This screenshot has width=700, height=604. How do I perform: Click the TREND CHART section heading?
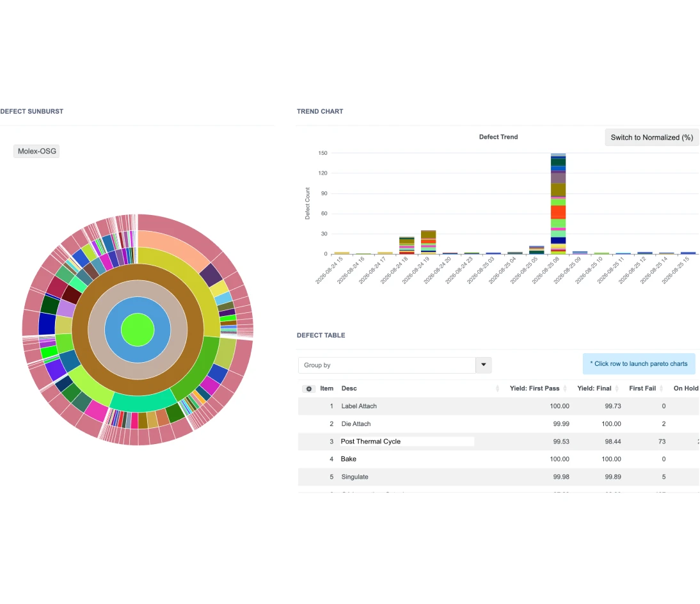tap(320, 111)
